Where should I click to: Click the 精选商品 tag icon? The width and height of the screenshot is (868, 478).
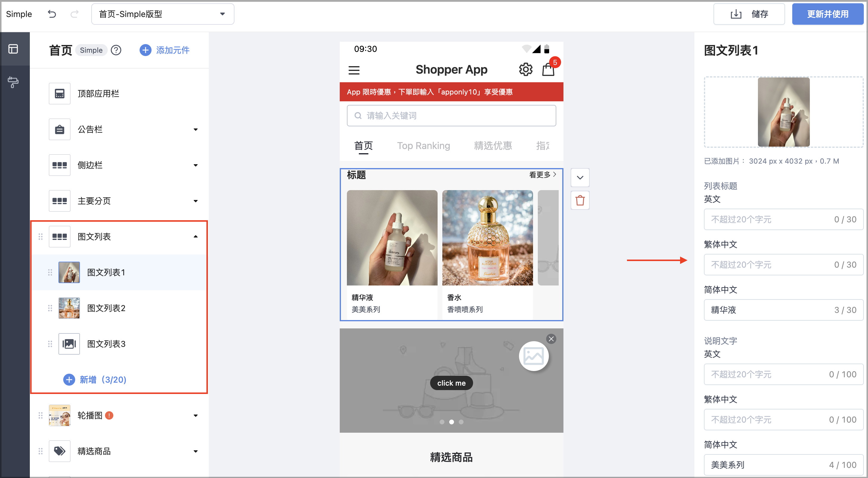(x=60, y=451)
